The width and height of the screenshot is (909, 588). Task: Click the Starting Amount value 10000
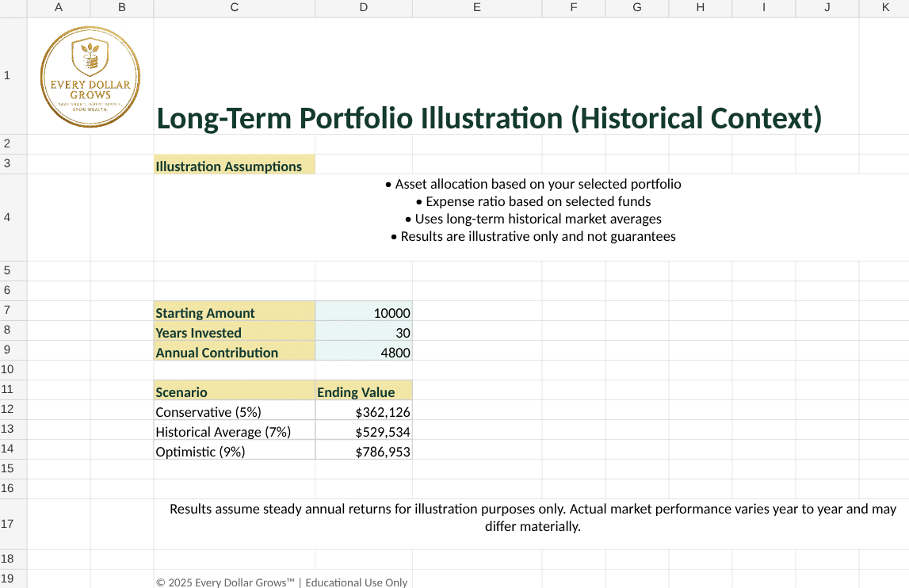point(364,311)
